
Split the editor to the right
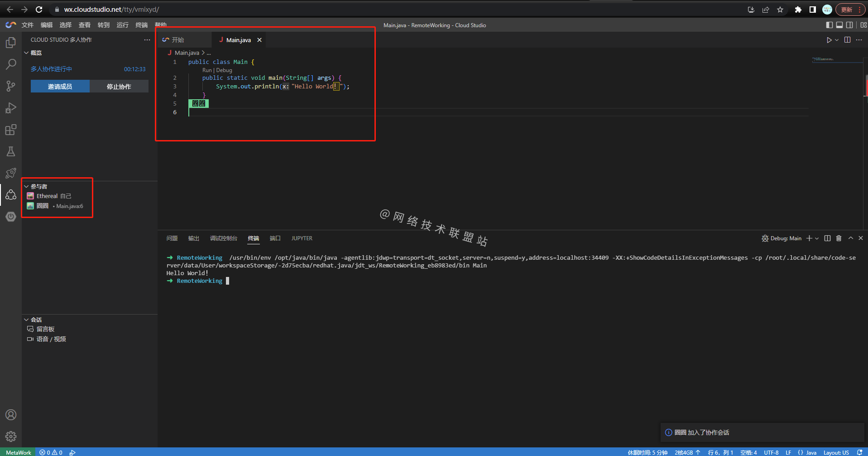[847, 40]
